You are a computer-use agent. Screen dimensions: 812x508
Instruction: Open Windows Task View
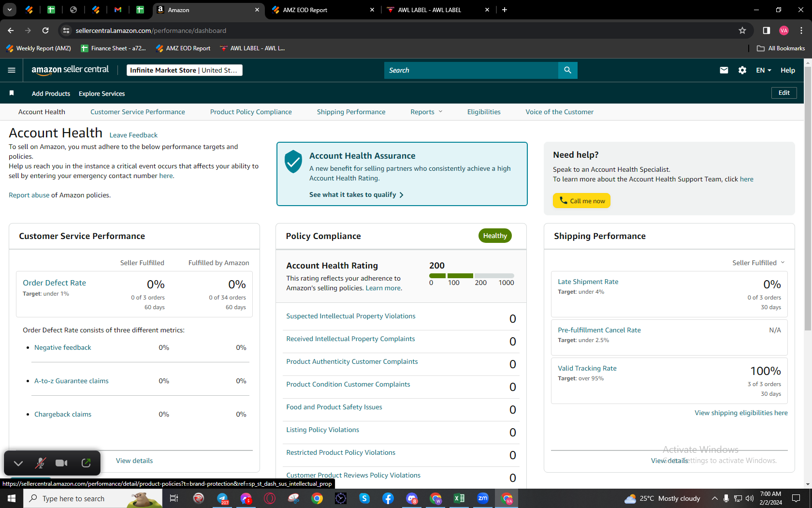coord(174,498)
